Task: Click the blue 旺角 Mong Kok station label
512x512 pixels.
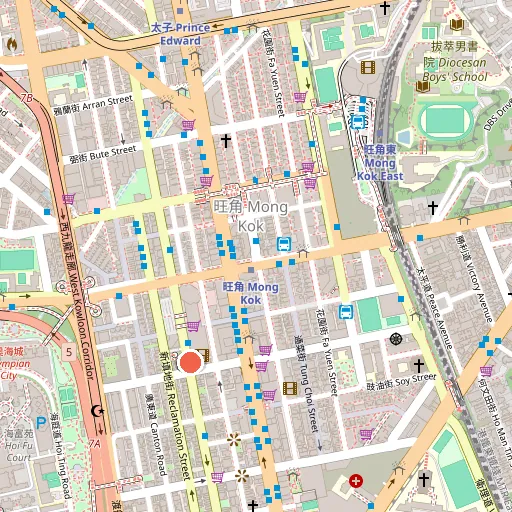Action: pyautogui.click(x=250, y=293)
